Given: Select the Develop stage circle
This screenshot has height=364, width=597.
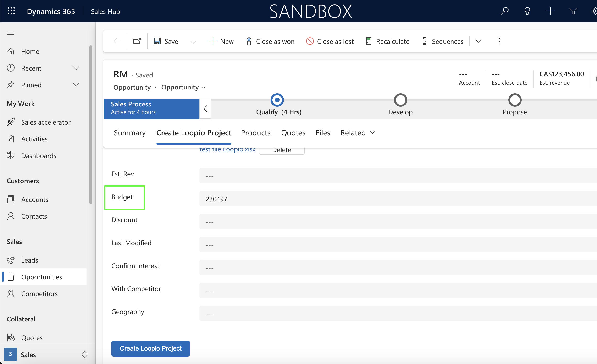Looking at the screenshot, I should point(400,100).
